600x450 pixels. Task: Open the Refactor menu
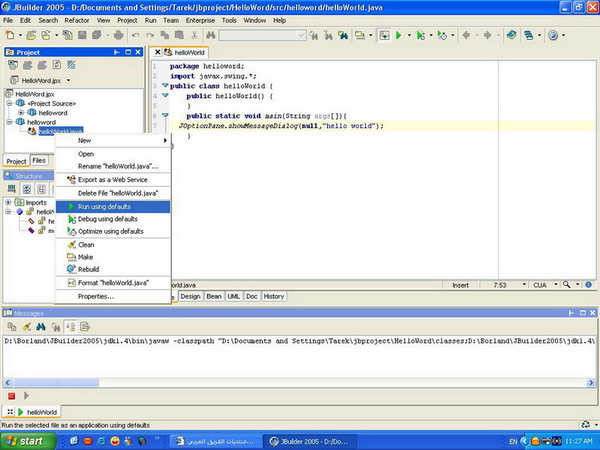pyautogui.click(x=77, y=20)
